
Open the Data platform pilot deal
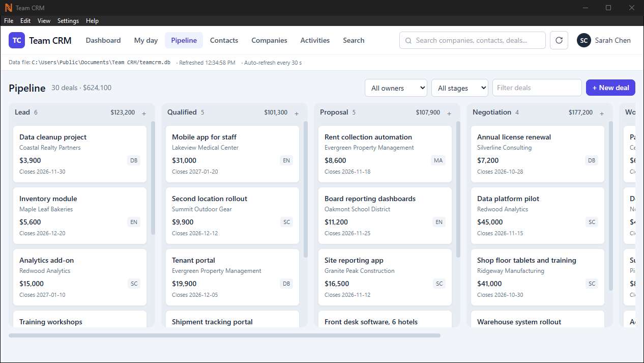click(x=538, y=215)
